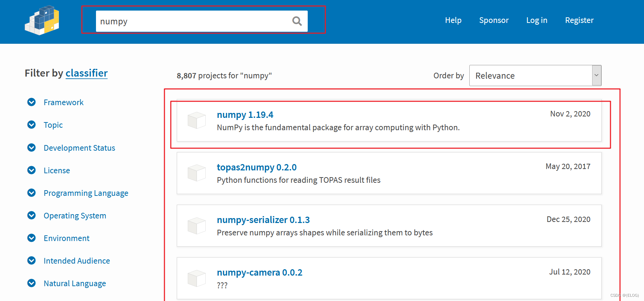644x301 pixels.
Task: Click the '8,807 projects for numpy' text
Action: click(x=224, y=76)
